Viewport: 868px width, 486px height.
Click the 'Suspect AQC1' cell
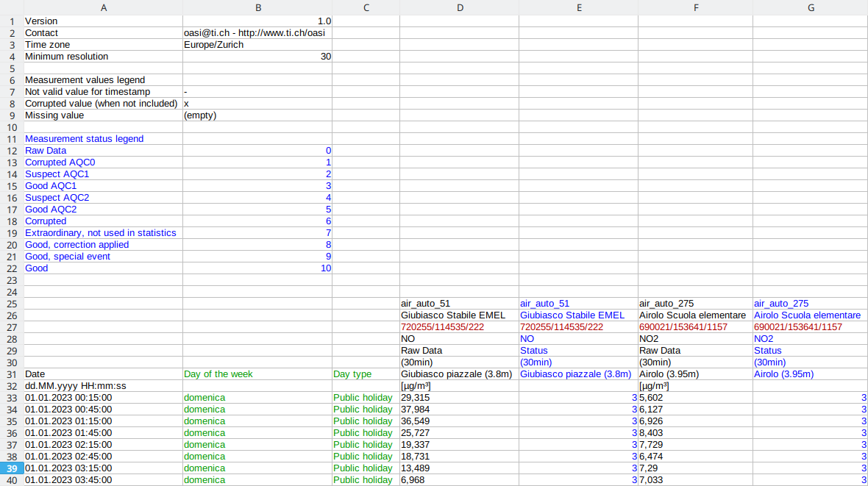click(103, 174)
